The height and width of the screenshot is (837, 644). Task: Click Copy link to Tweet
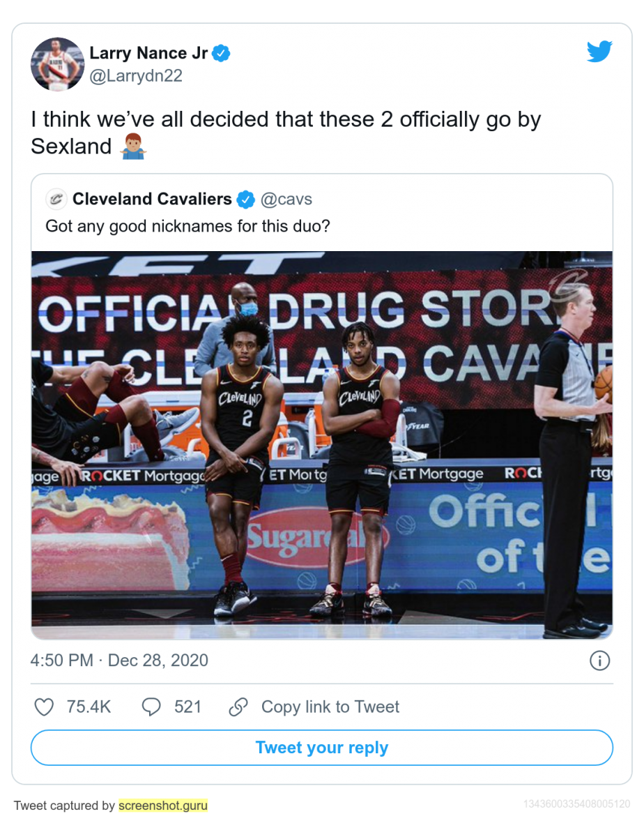click(330, 707)
